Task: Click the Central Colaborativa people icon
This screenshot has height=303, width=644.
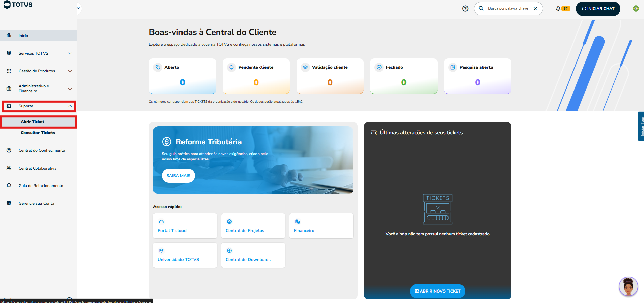Action: 9,168
